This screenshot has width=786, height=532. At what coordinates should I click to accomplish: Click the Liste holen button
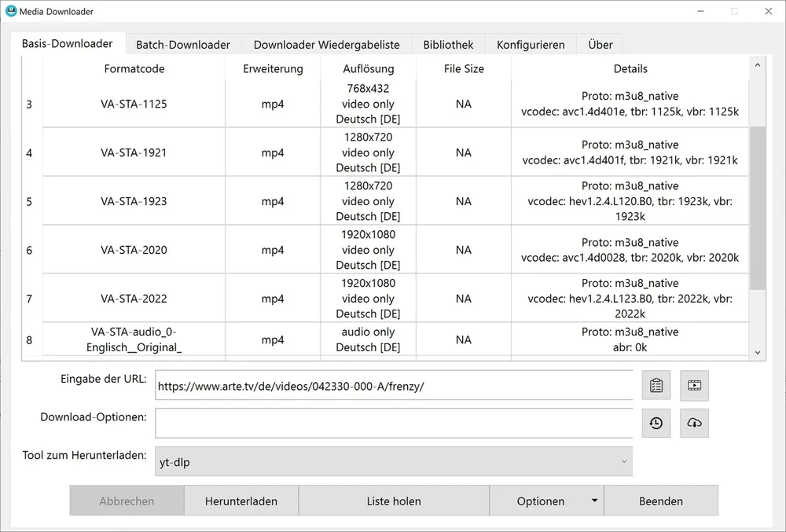(393, 501)
